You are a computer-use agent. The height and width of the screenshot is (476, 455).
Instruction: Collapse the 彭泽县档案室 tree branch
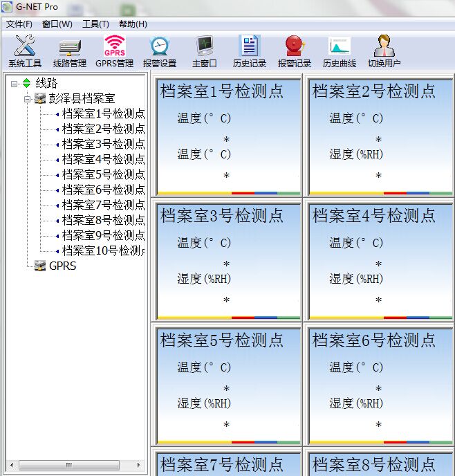coord(27,98)
